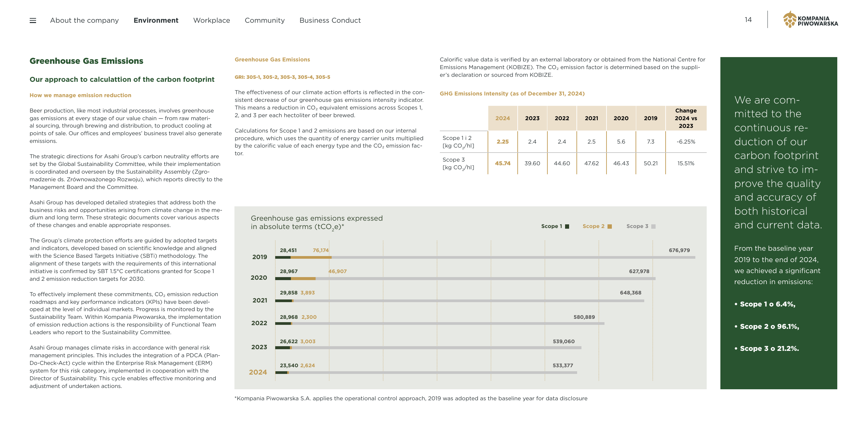Select the 15.51% change cell
This screenshot has width=868, height=434.
coord(686,164)
